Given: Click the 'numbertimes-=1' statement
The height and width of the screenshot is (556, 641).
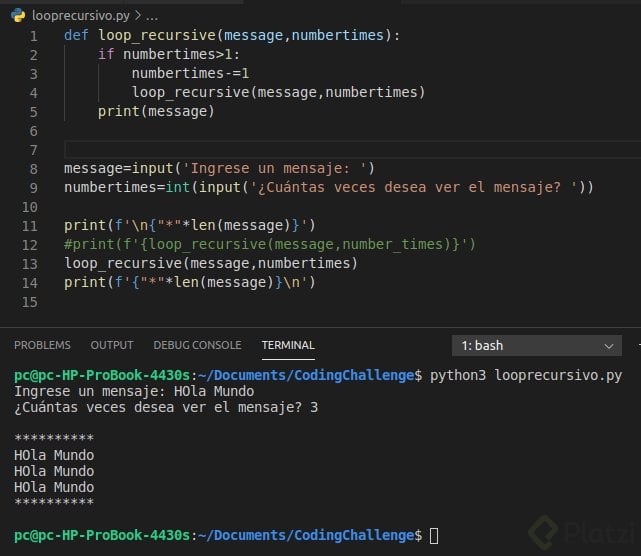Looking at the screenshot, I should click(x=190, y=73).
